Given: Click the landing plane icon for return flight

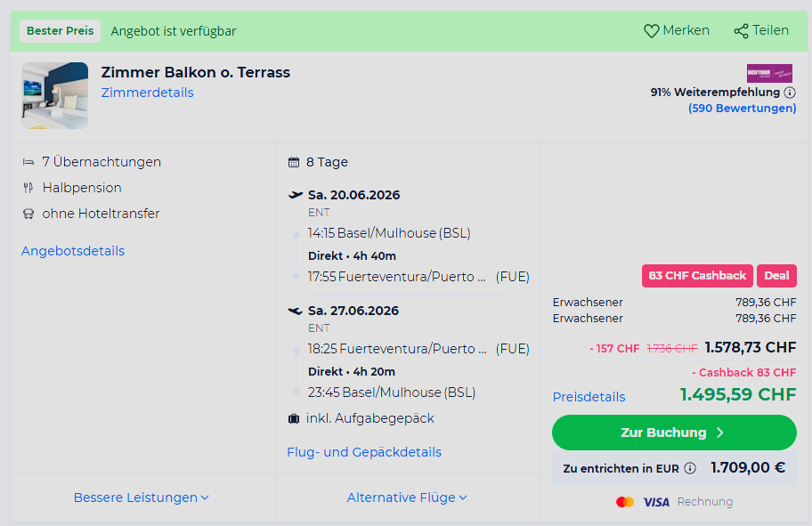Looking at the screenshot, I should (296, 311).
